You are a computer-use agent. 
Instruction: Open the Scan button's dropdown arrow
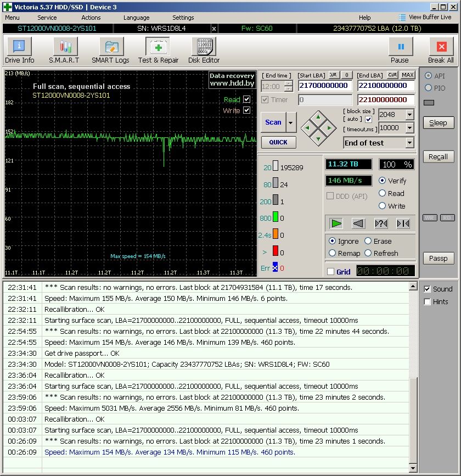291,122
